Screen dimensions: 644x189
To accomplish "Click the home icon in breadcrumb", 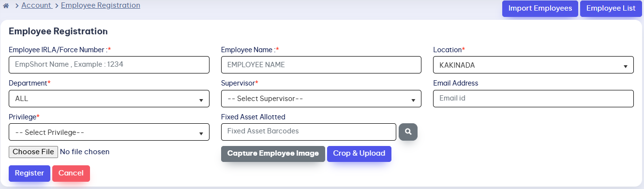I will coord(6,6).
